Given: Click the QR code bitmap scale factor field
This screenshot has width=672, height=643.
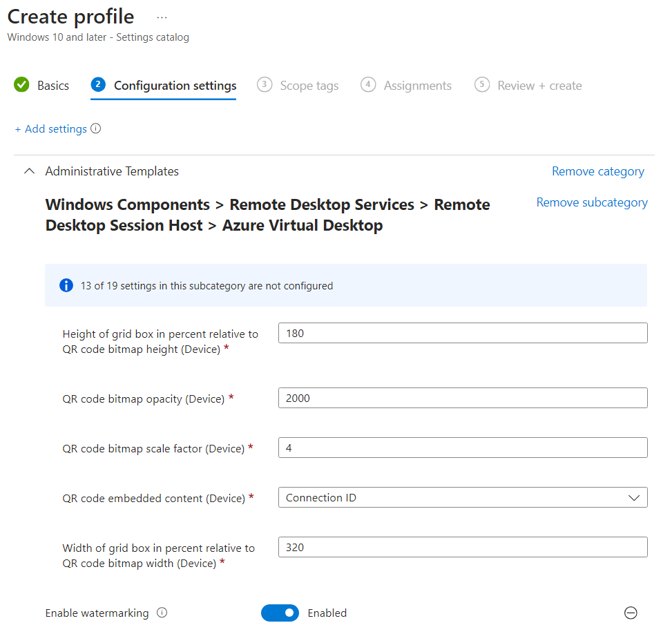Looking at the screenshot, I should 463,448.
